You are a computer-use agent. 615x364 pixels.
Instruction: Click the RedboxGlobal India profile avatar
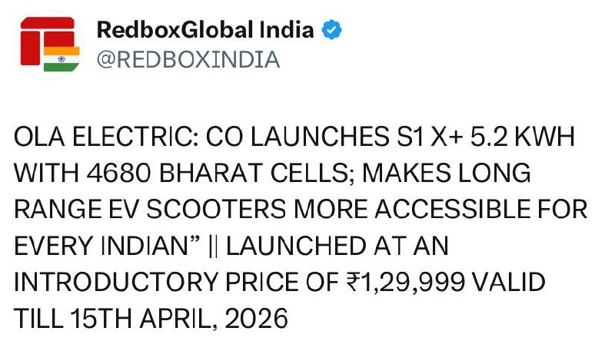click(x=49, y=43)
